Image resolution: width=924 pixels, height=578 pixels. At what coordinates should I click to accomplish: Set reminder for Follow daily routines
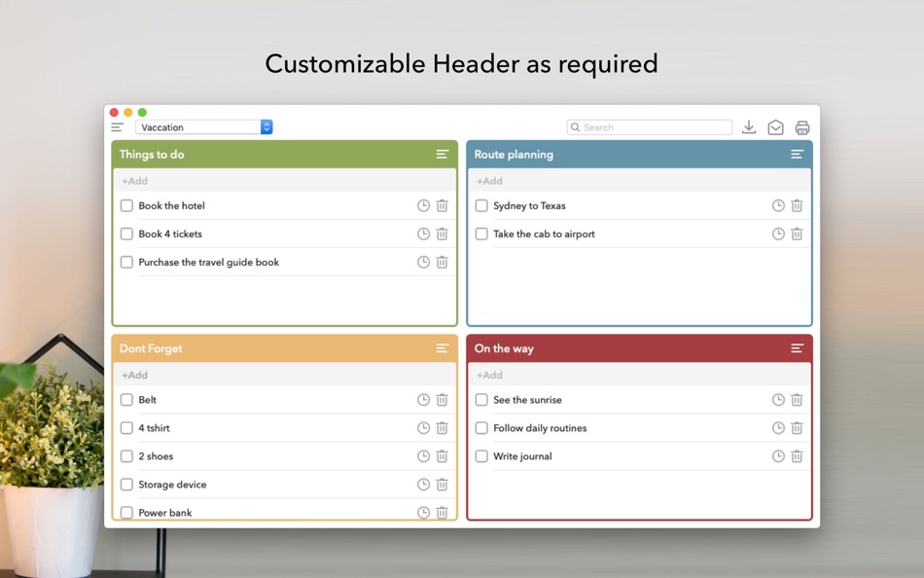(x=778, y=428)
